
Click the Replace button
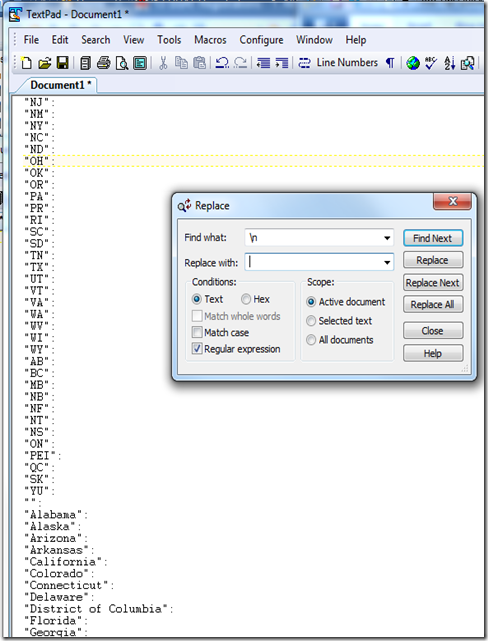pos(433,260)
